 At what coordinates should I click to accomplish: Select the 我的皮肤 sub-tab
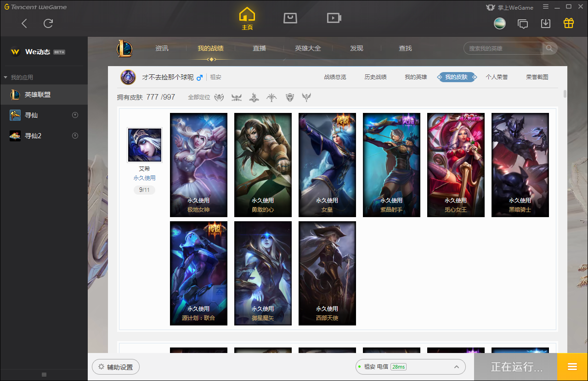pyautogui.click(x=457, y=77)
